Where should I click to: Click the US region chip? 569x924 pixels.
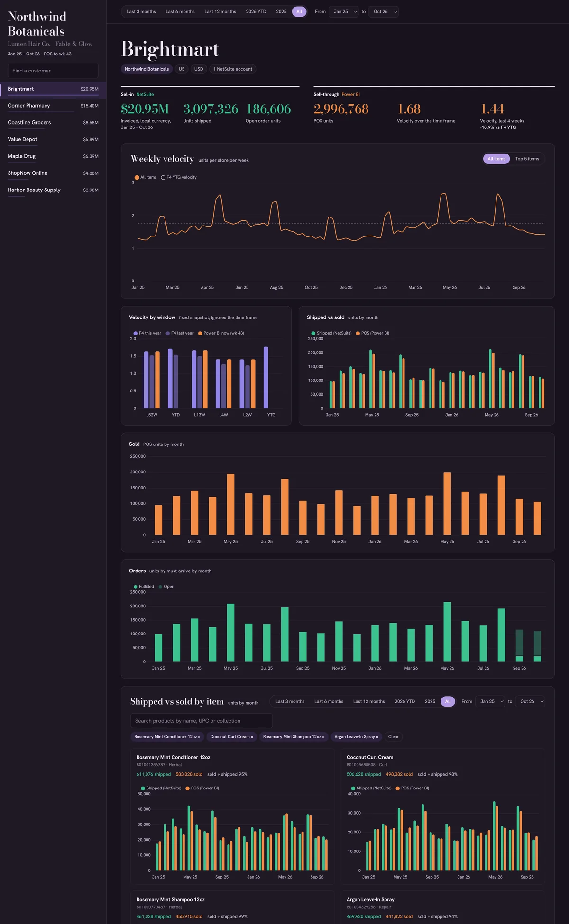tap(182, 69)
